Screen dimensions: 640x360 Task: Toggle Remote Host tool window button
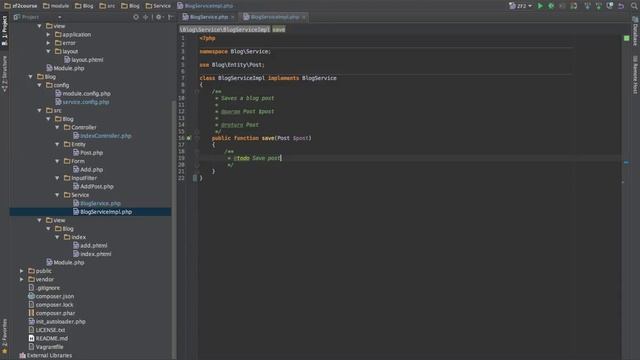[635, 75]
